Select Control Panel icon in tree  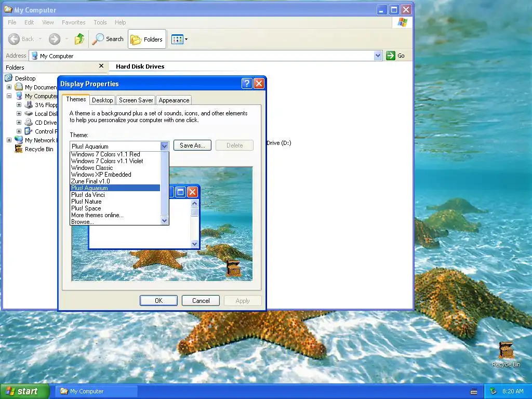(x=29, y=131)
